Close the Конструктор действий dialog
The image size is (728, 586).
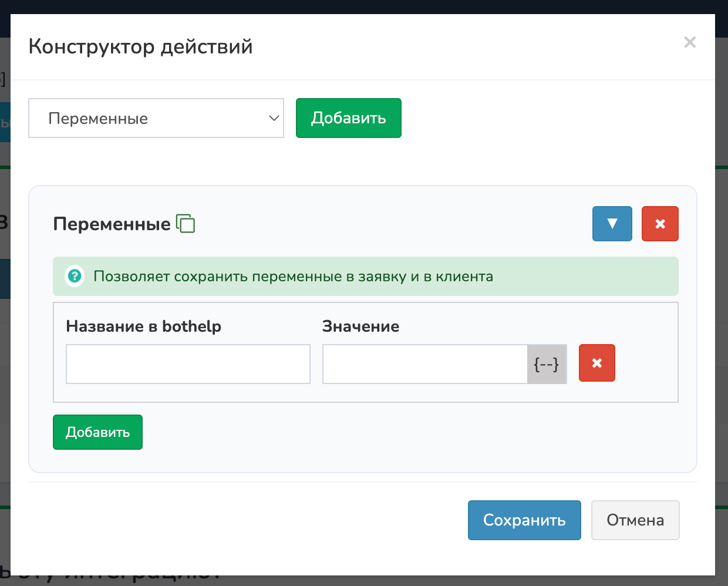pyautogui.click(x=690, y=42)
